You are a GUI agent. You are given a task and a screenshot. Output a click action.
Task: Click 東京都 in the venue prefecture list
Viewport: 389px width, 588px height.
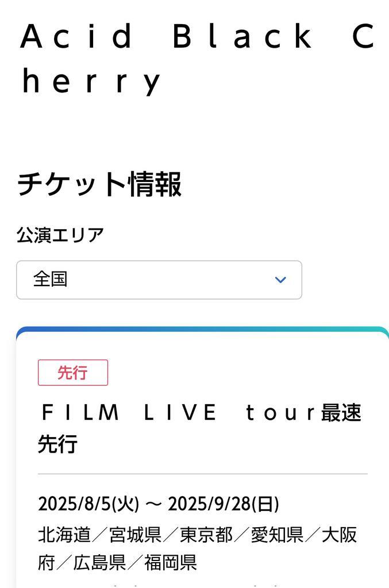point(206,535)
